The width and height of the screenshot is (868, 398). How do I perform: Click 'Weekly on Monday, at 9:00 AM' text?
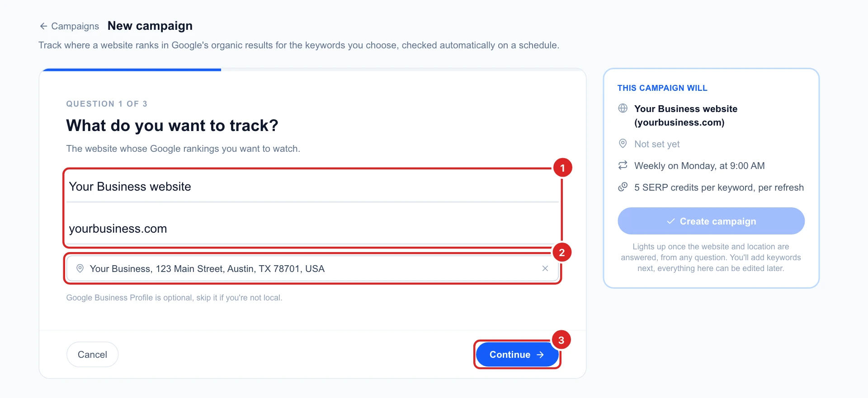(699, 166)
